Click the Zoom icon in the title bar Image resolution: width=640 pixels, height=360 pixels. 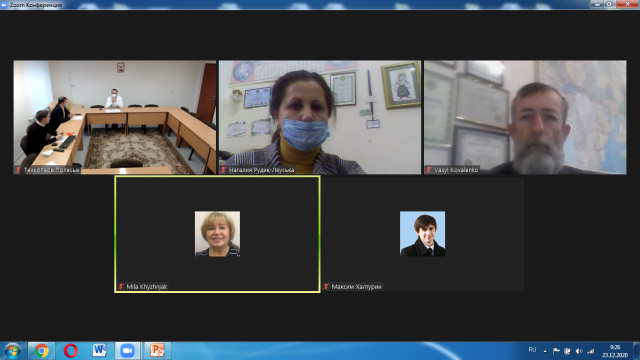[x=4, y=5]
